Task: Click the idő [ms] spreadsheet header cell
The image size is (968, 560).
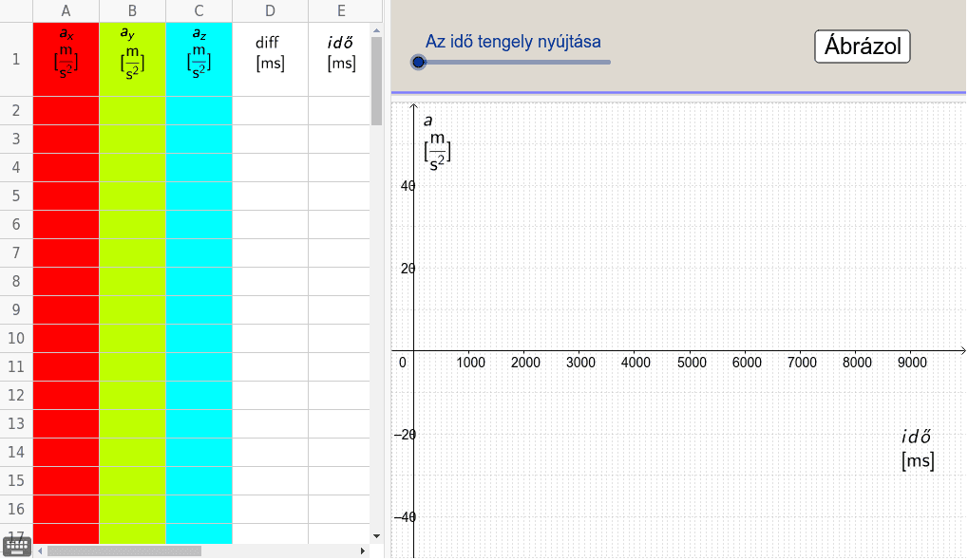Action: point(340,59)
